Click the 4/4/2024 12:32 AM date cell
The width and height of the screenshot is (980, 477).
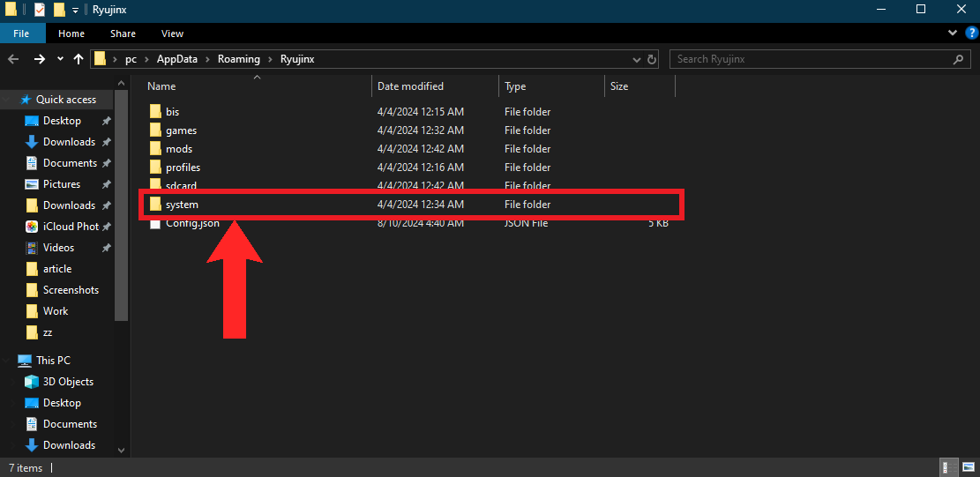coord(421,130)
